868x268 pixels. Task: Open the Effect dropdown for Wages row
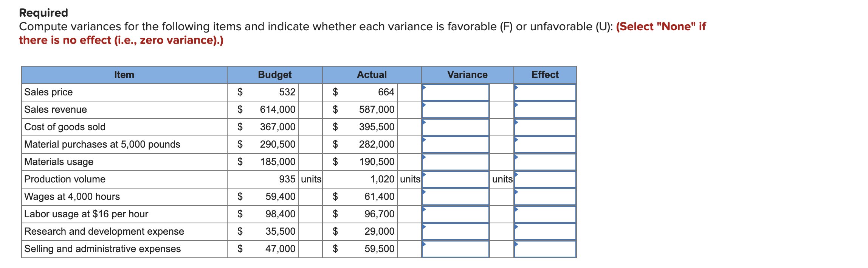(x=544, y=196)
